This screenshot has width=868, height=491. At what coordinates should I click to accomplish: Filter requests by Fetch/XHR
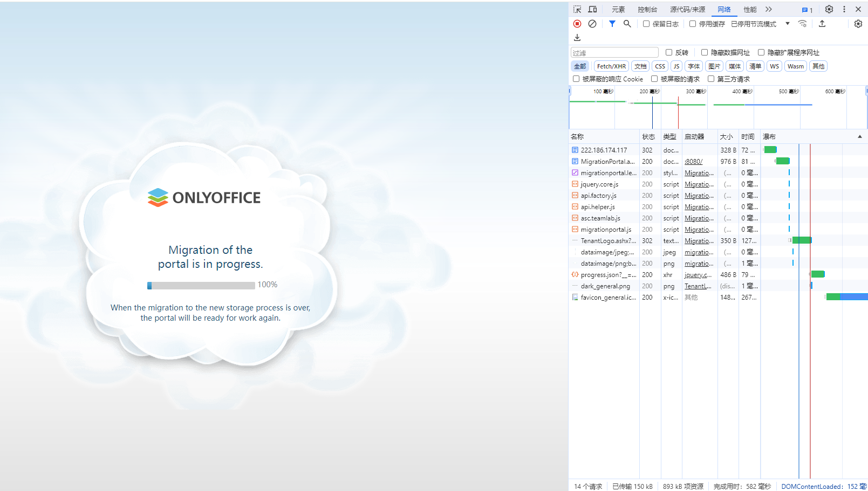coord(611,66)
